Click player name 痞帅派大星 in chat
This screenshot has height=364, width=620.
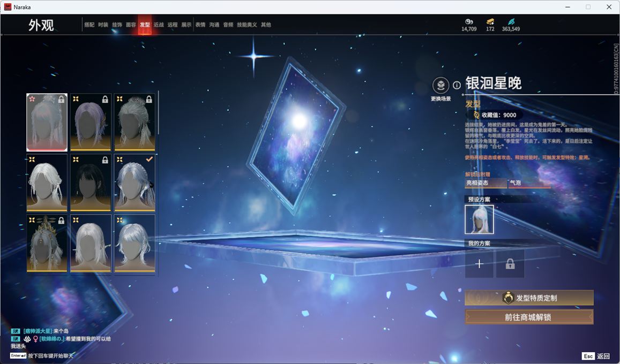click(x=38, y=331)
